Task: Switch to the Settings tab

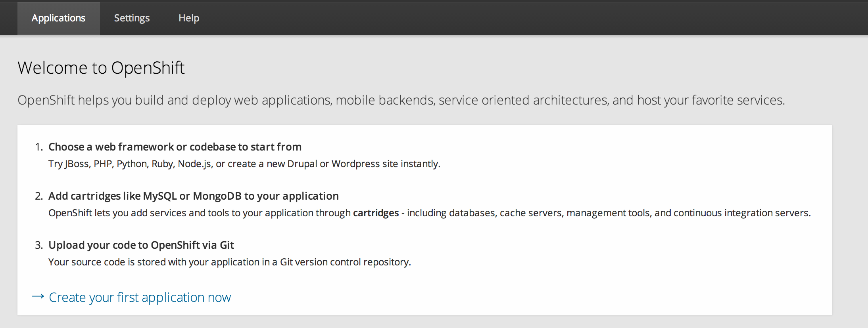Action: coord(132,18)
